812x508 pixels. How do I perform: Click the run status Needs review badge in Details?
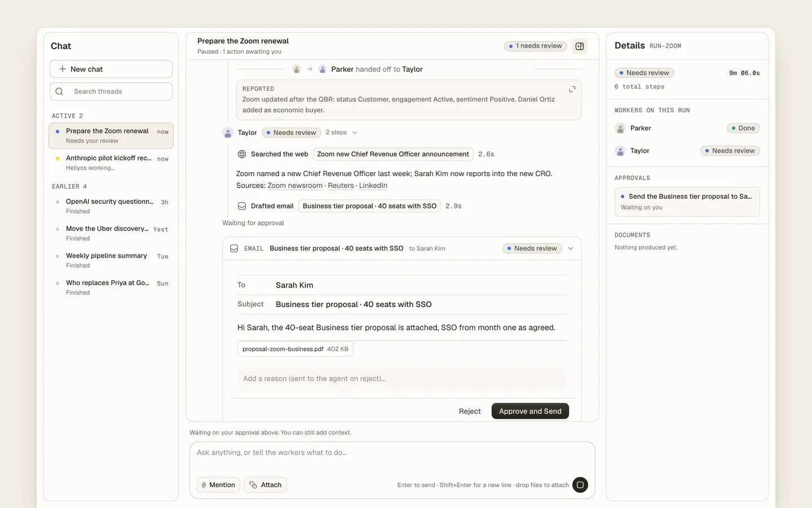pyautogui.click(x=644, y=73)
